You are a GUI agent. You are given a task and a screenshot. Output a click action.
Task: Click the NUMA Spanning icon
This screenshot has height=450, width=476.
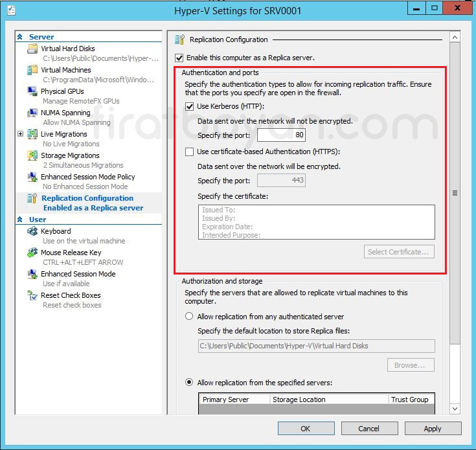point(32,113)
